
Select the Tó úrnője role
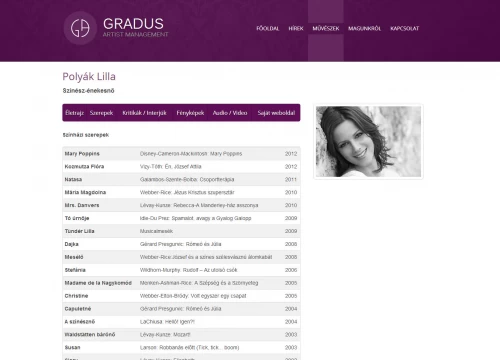(x=77, y=218)
